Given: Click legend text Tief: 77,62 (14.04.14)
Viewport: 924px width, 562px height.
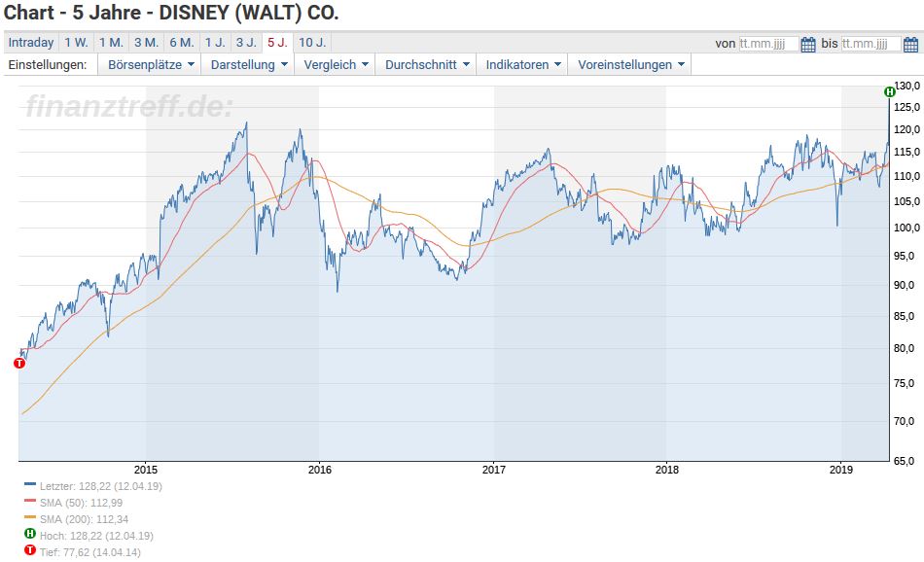Looking at the screenshot, I should click(x=90, y=552).
